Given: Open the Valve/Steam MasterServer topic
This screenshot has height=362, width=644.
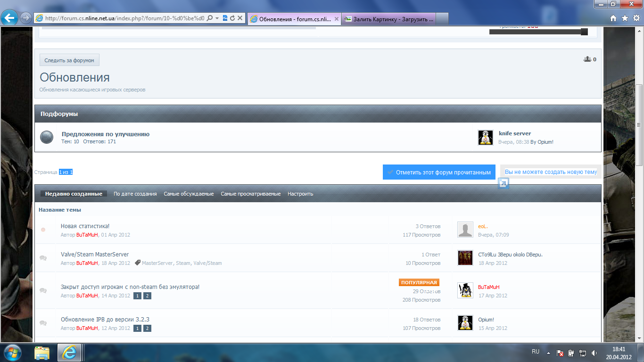Looking at the screenshot, I should pos(95,255).
